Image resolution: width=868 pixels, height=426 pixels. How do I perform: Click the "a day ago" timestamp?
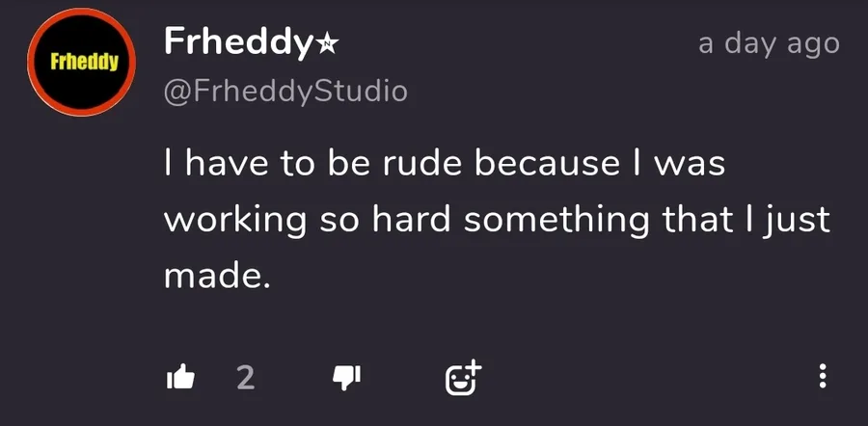coord(769,43)
